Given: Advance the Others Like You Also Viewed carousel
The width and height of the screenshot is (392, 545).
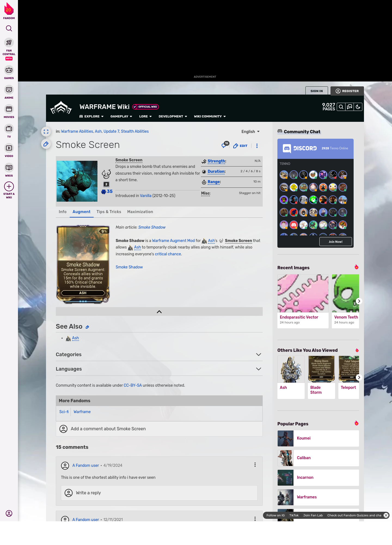Looking at the screenshot, I should [x=359, y=377].
